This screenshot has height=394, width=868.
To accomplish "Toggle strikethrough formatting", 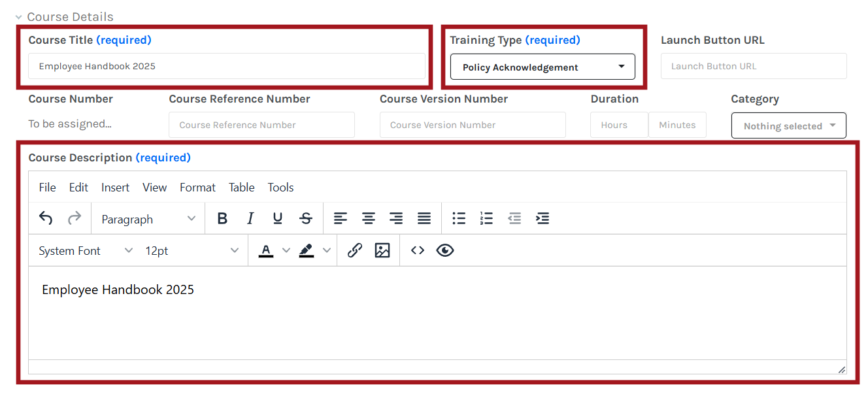I will (305, 218).
